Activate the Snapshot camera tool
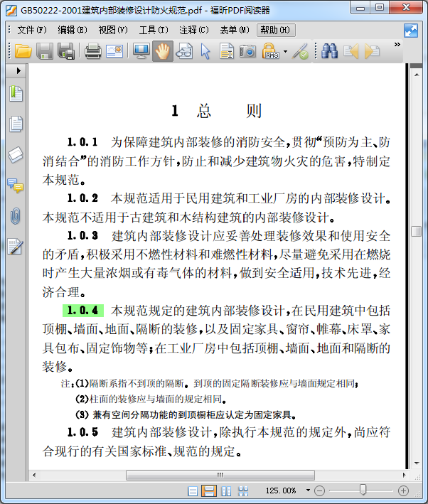Screen dimensions: 428x504 point(248,51)
